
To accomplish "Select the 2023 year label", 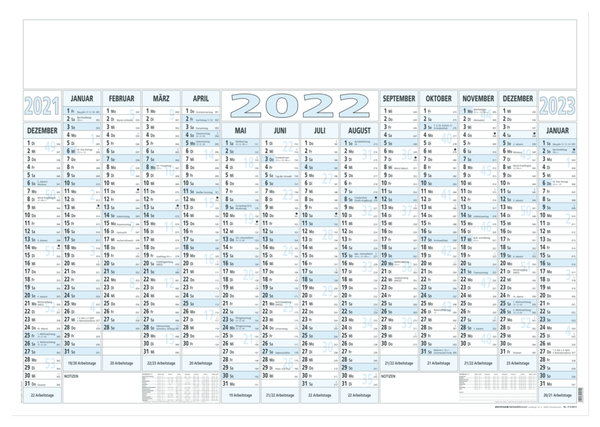I will pos(558,105).
